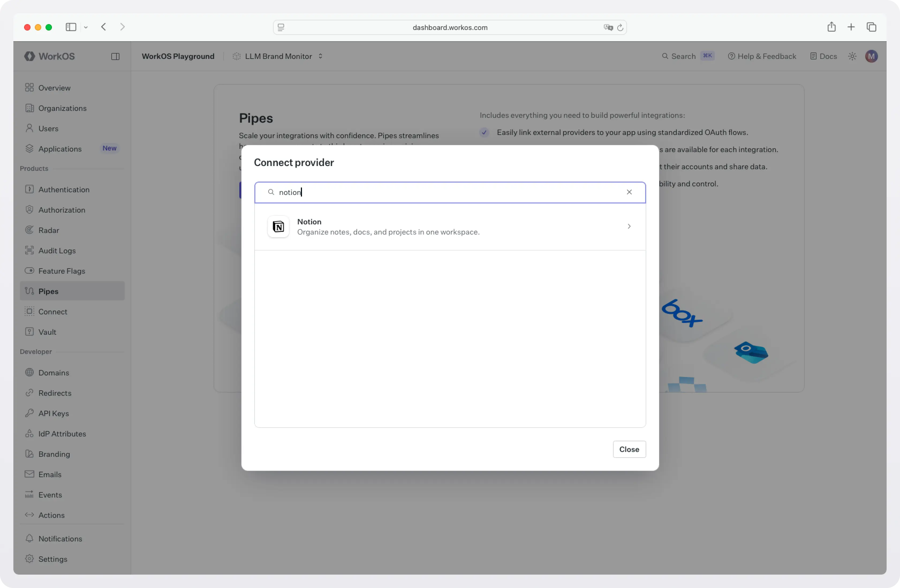Toggle light/dark theme with sun icon
Image resolution: width=900 pixels, height=588 pixels.
point(852,56)
